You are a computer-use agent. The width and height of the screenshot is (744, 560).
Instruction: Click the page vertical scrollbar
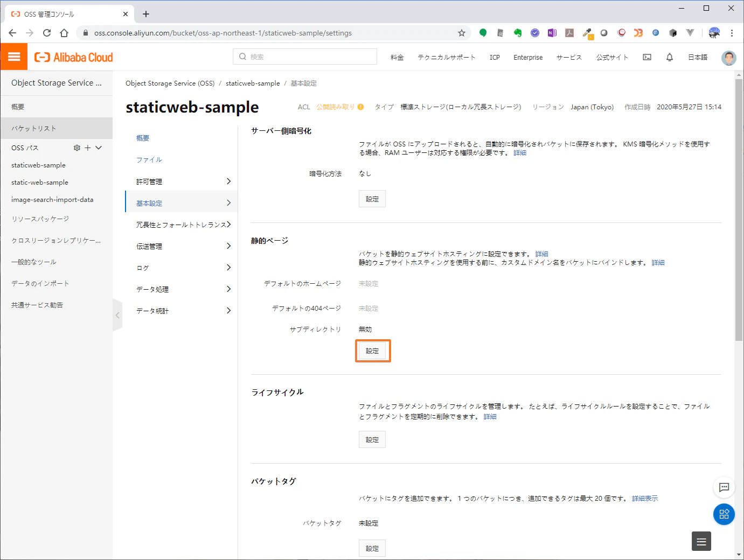(739, 210)
